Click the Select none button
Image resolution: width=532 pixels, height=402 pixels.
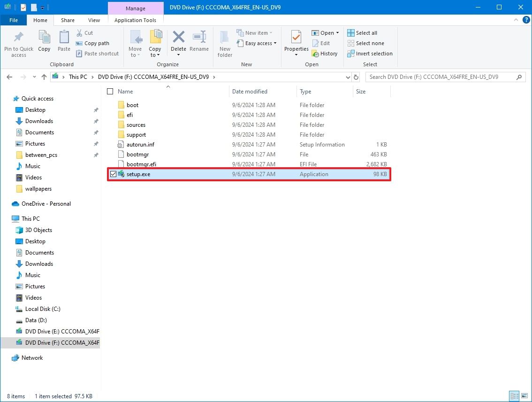366,43
